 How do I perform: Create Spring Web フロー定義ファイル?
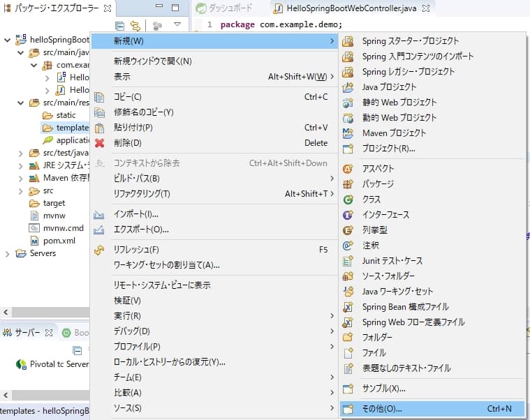pyautogui.click(x=432, y=322)
